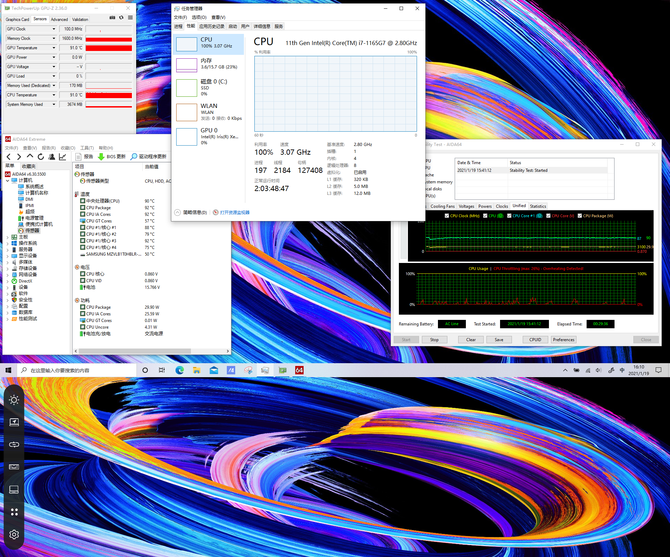Stop the AIDA64 stability test
The image size is (670, 557).
coord(434,340)
